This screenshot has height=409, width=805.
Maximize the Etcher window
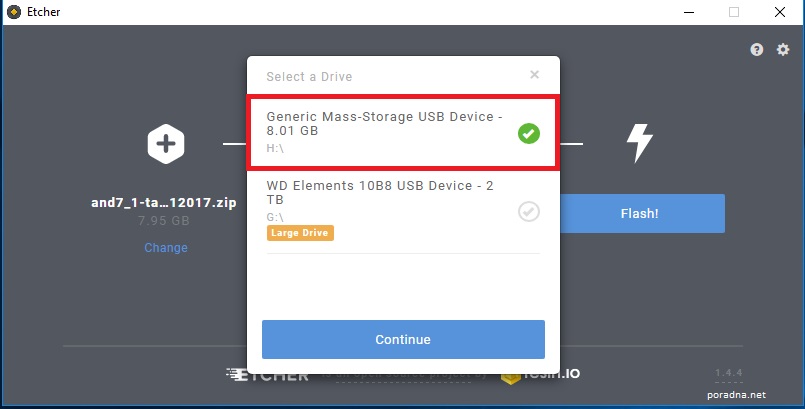[x=734, y=12]
